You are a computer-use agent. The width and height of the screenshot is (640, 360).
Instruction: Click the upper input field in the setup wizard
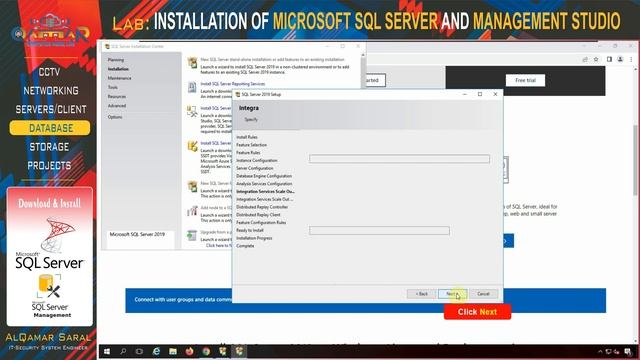pos(399,159)
